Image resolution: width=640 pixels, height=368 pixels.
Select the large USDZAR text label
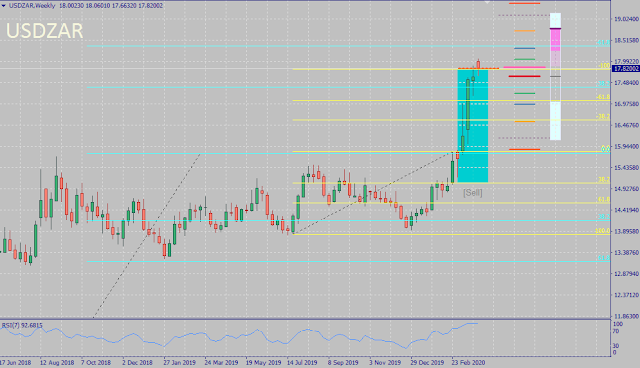click(44, 31)
